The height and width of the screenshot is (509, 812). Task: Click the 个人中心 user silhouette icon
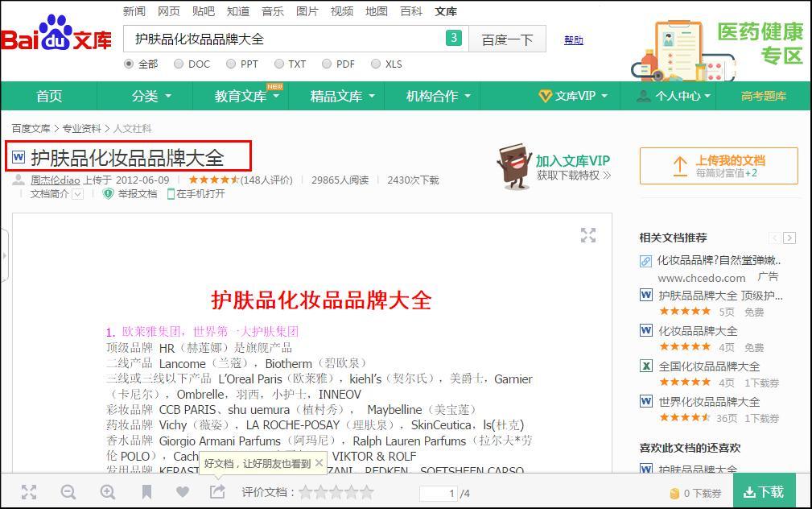pos(644,95)
